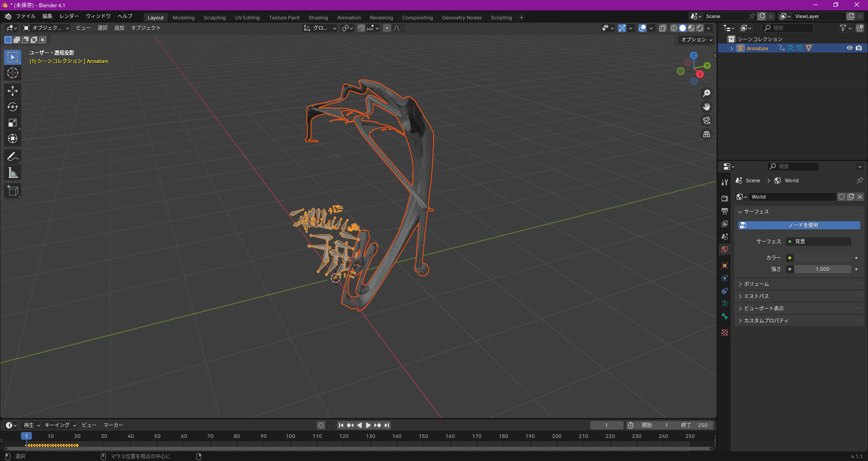Switch orthographic/perspective grid icon
The height and width of the screenshot is (461, 868).
707,134
